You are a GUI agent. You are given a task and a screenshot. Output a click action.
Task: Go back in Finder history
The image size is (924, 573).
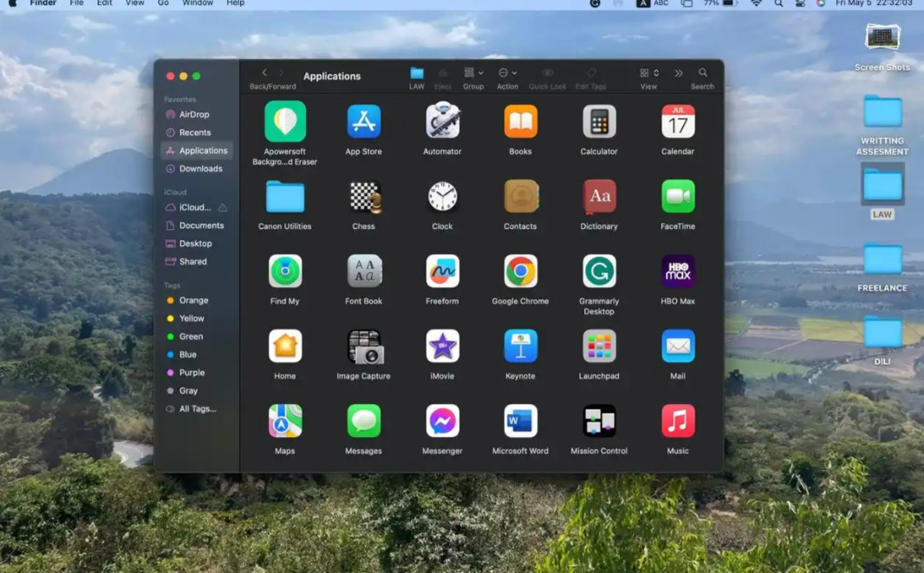tap(264, 73)
